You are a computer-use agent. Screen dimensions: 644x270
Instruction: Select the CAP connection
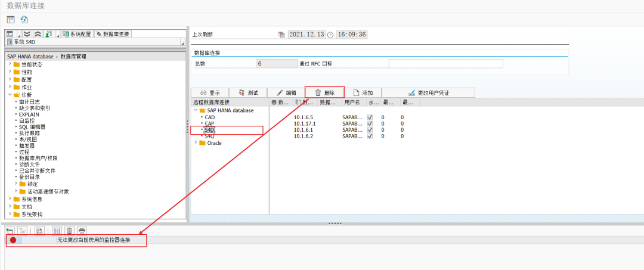209,123
